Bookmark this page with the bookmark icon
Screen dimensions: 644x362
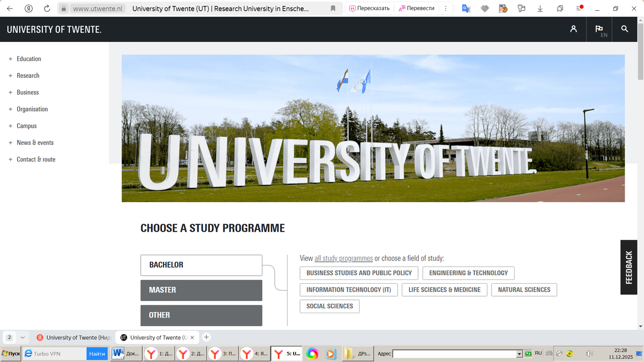tap(333, 9)
